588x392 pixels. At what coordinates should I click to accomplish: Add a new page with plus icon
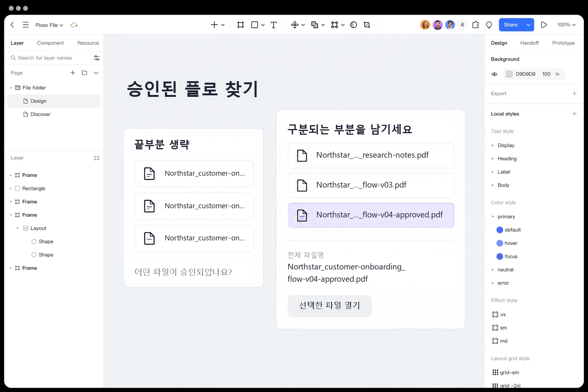click(x=73, y=73)
